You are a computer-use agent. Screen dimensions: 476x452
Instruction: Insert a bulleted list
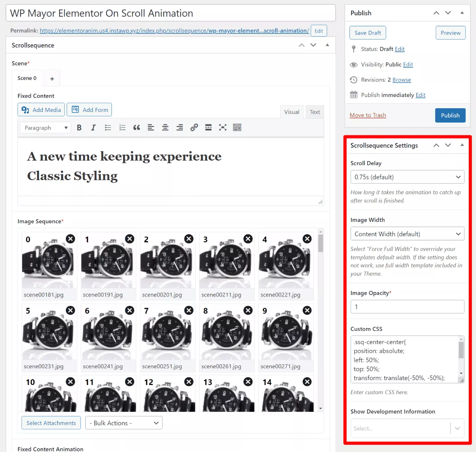(x=108, y=128)
